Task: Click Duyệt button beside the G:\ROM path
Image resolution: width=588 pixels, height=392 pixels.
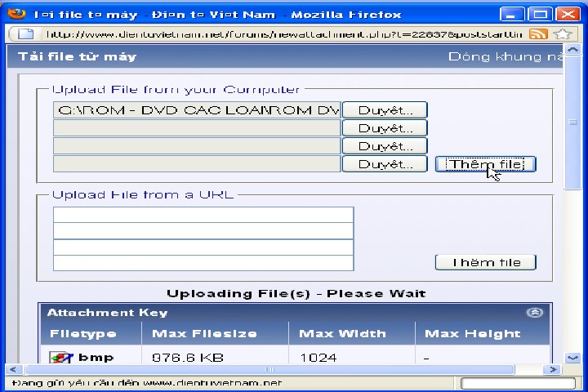Action: [385, 110]
